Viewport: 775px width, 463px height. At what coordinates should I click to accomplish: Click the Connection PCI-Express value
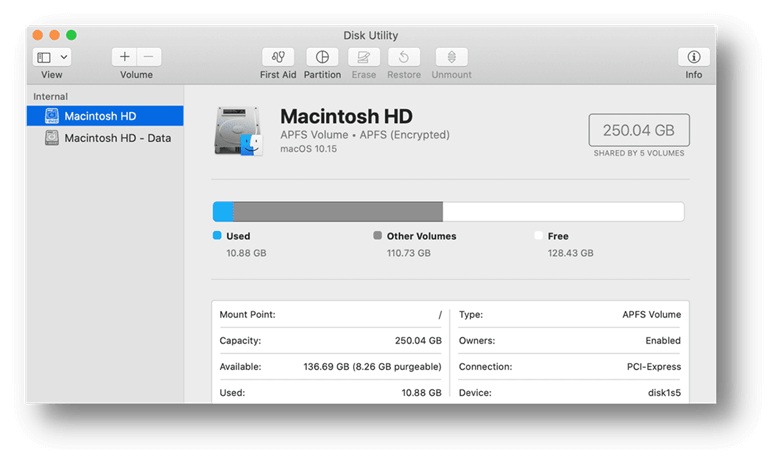coord(654,367)
